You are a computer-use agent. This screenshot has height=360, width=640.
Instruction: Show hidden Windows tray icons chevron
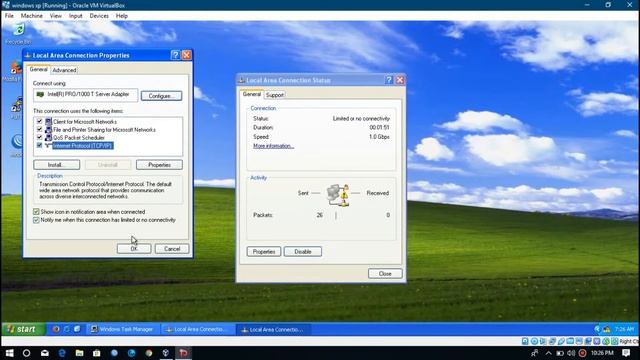coord(549,353)
